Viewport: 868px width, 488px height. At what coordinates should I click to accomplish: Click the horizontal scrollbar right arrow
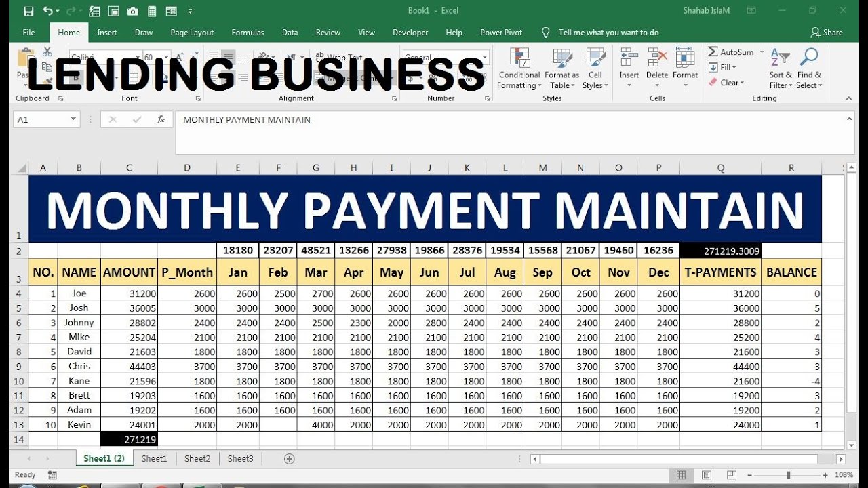tap(840, 459)
